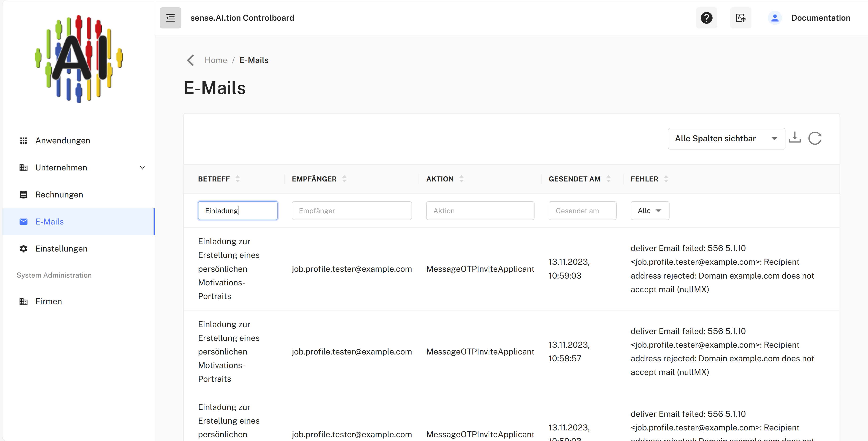Open the help question mark icon

tap(706, 18)
